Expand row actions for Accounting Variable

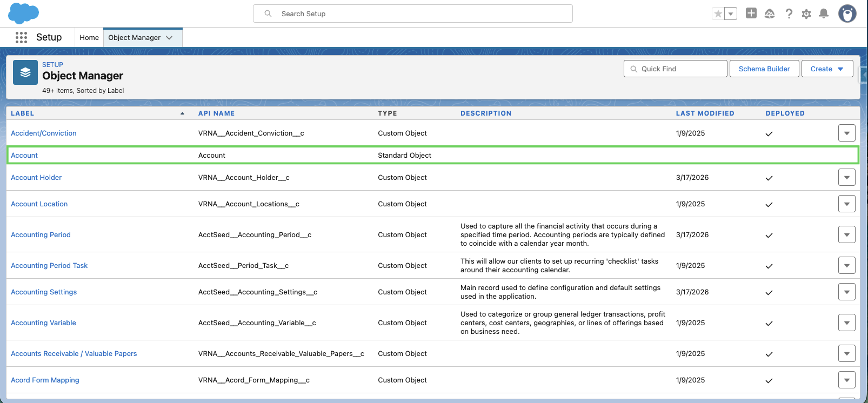click(x=847, y=323)
